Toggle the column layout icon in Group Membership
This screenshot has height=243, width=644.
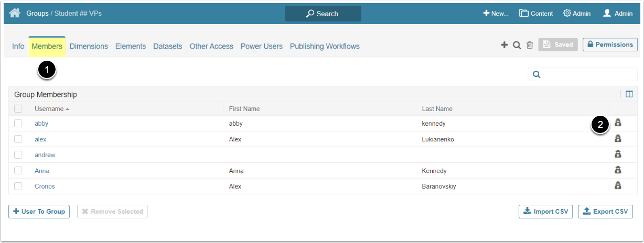click(x=629, y=94)
